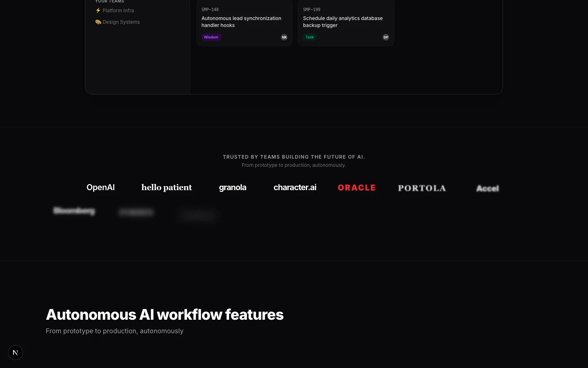Click the SMP-148 issue ID text
Viewport: 588px width, 368px height.
tap(210, 9)
